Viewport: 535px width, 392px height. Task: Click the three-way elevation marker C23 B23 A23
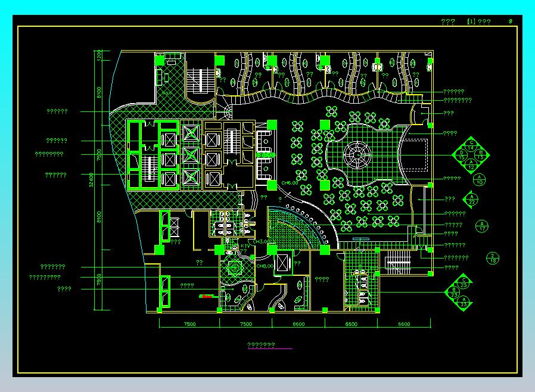pos(459,293)
